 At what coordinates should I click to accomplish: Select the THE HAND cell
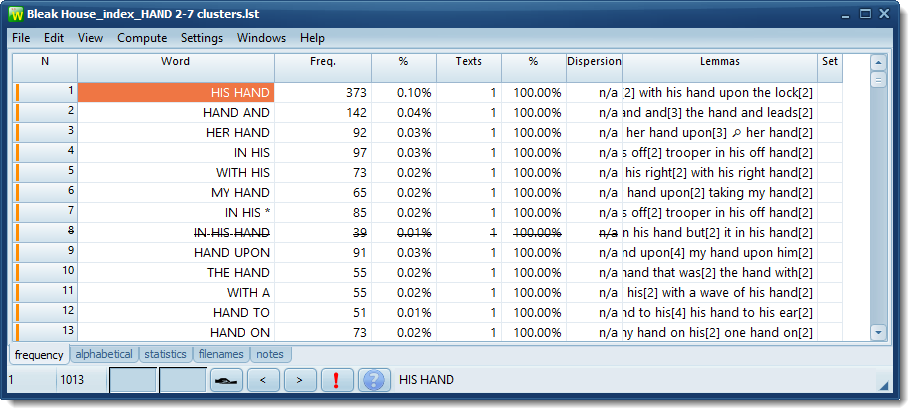click(x=176, y=273)
